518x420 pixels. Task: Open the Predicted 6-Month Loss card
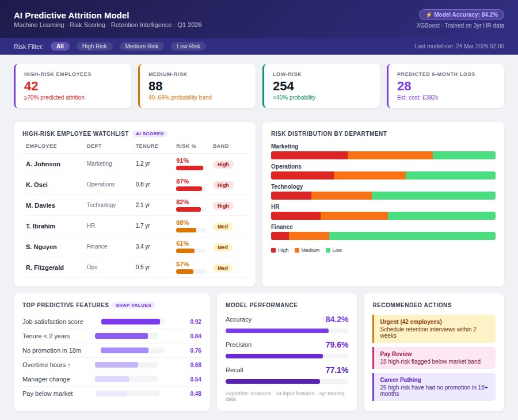[446, 86]
